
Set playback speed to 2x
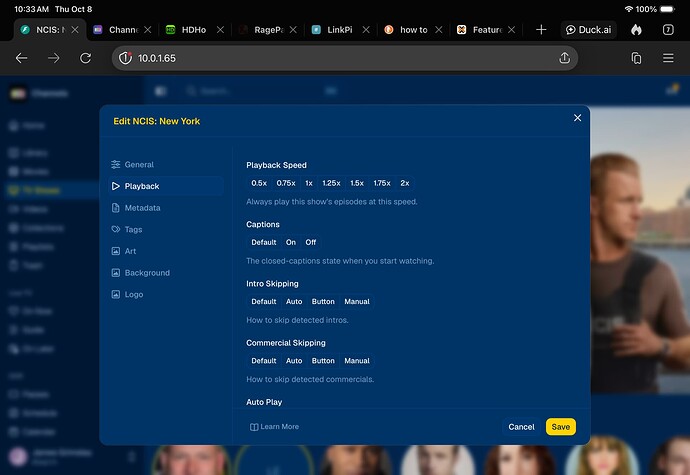[405, 183]
